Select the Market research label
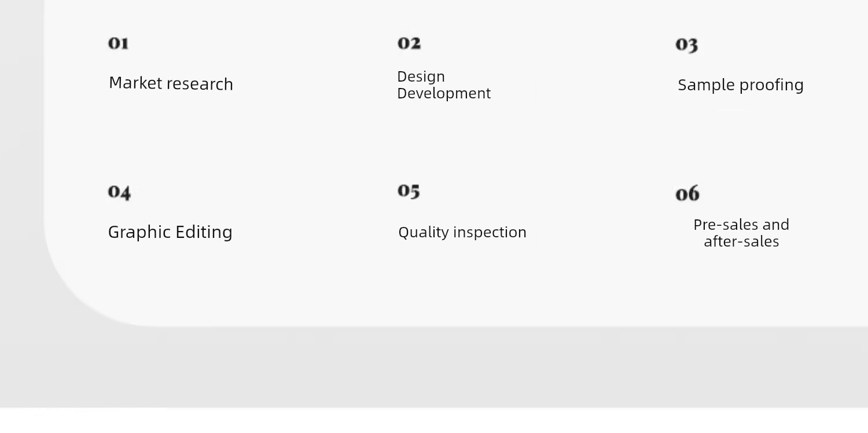This screenshot has width=868, height=433. [171, 83]
